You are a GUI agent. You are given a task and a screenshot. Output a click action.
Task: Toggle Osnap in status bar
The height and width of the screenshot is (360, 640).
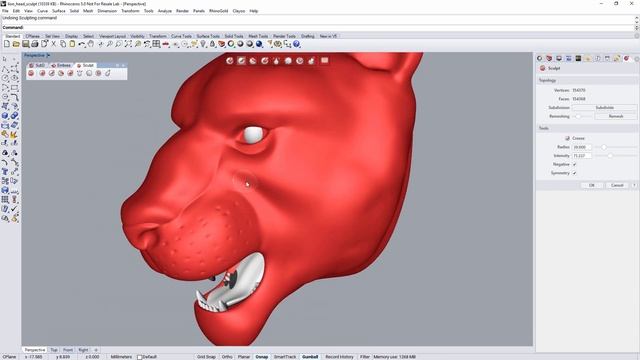262,357
